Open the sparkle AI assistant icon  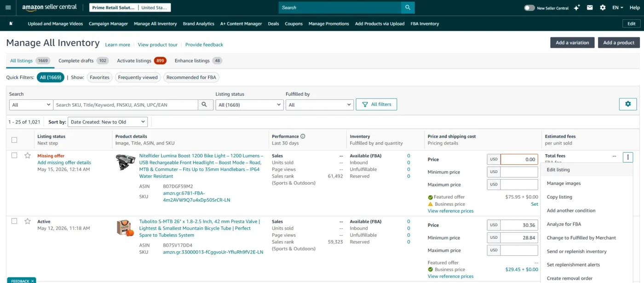tap(577, 8)
